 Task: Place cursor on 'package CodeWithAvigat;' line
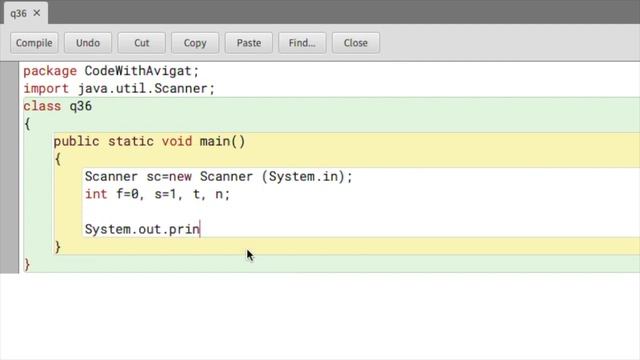pyautogui.click(x=111, y=71)
